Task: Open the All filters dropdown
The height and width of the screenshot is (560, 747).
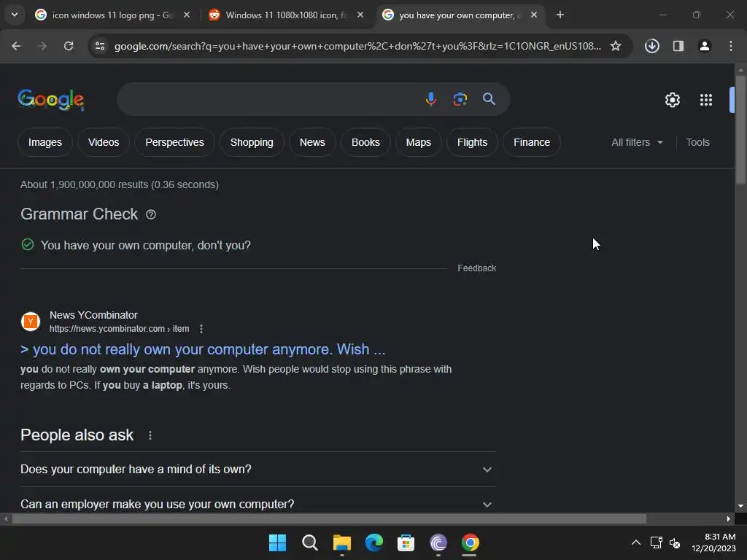Action: tap(637, 142)
